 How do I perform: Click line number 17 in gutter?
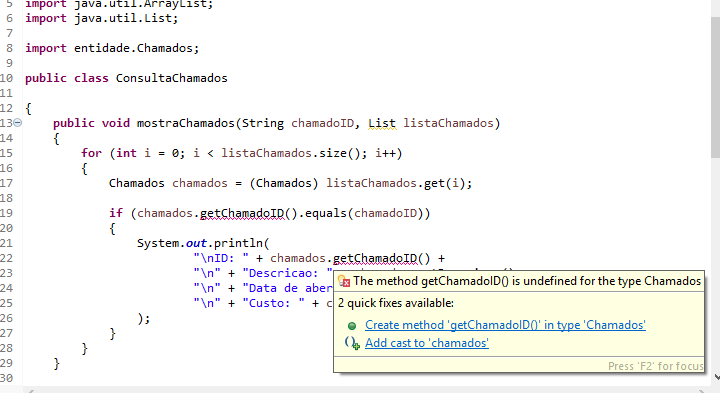(6, 183)
